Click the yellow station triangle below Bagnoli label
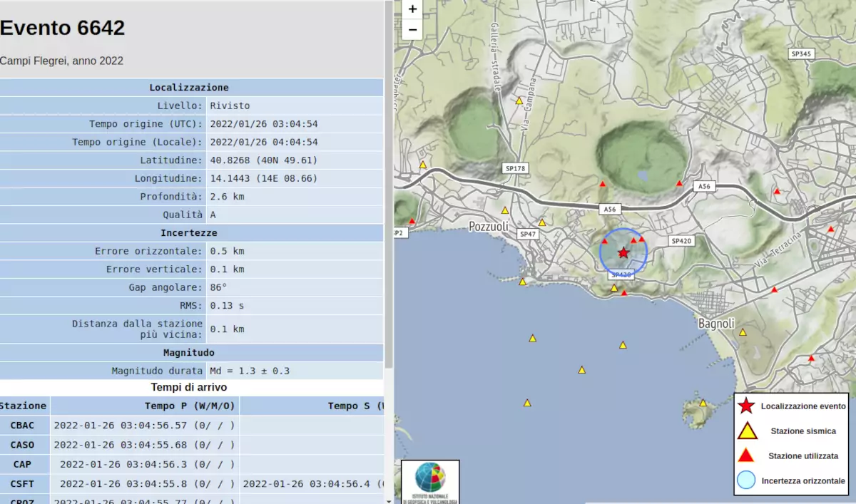The width and height of the screenshot is (856, 504). 743,332
